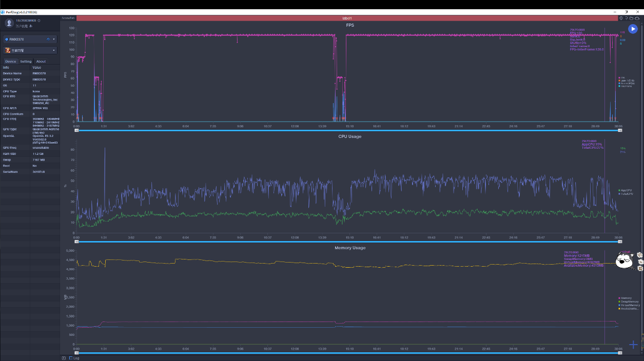Click the FPS chart time range slider
This screenshot has width=644, height=361.
(x=347, y=130)
